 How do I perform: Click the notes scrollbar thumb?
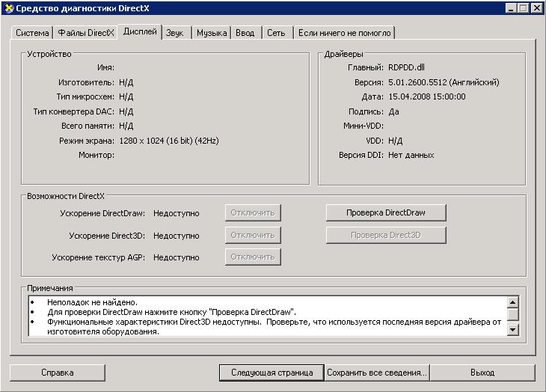[x=512, y=314]
